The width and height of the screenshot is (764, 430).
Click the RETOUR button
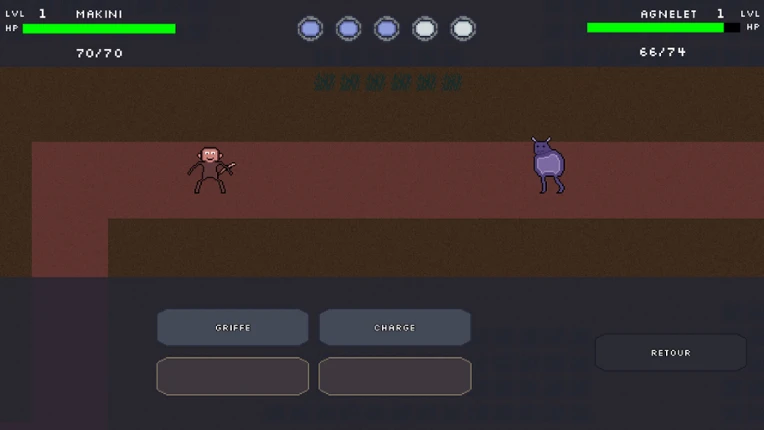point(670,353)
